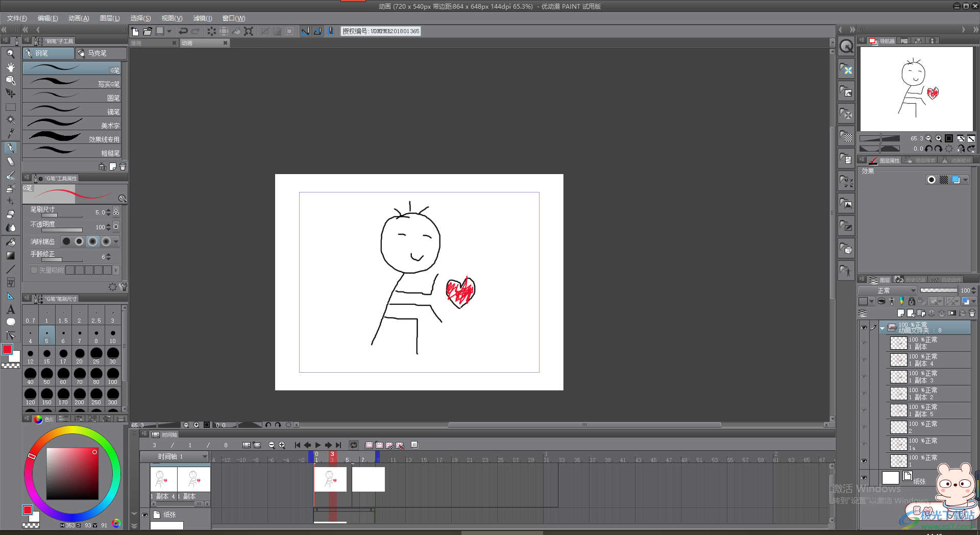Open the Quick Access panel icon
The width and height of the screenshot is (980, 535).
[846, 46]
